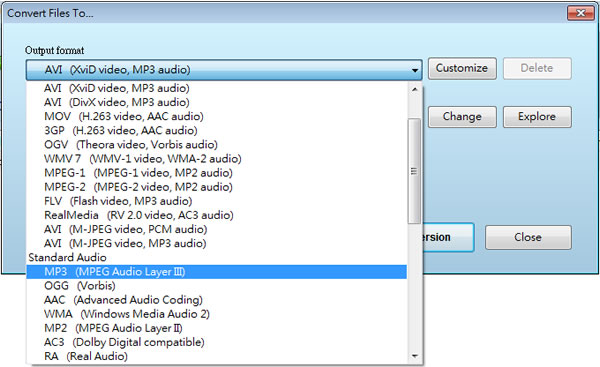Pick WMV 7 (WMV-1 video, WMA-2 audio)

217,159
